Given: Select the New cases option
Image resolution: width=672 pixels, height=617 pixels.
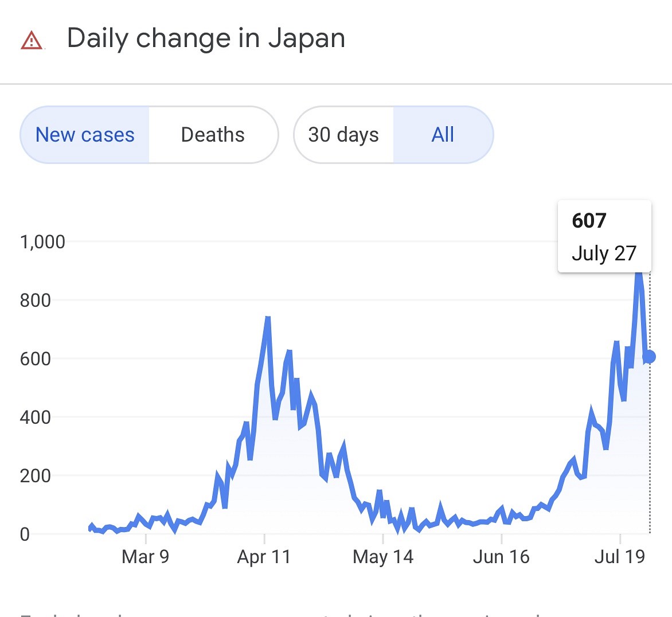Looking at the screenshot, I should (85, 135).
